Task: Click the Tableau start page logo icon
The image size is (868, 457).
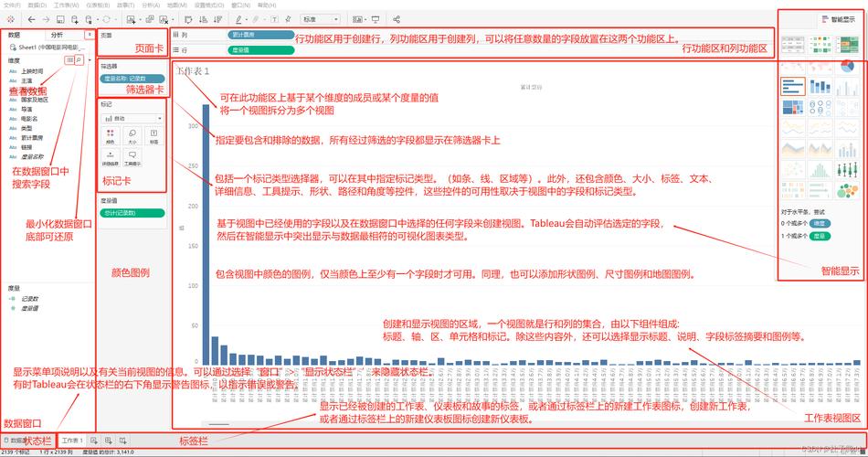Action: pyautogui.click(x=11, y=19)
